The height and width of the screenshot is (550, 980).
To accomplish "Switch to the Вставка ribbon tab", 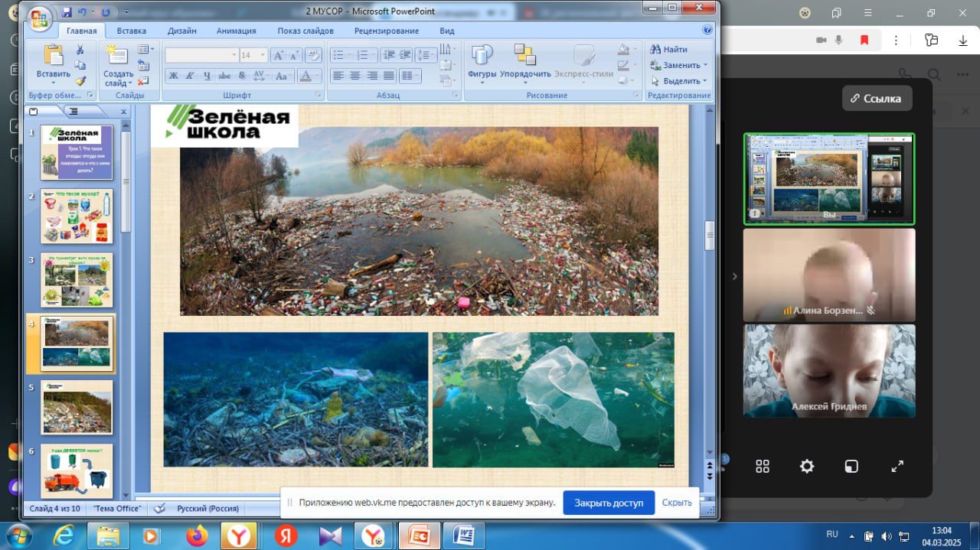I will click(x=132, y=31).
